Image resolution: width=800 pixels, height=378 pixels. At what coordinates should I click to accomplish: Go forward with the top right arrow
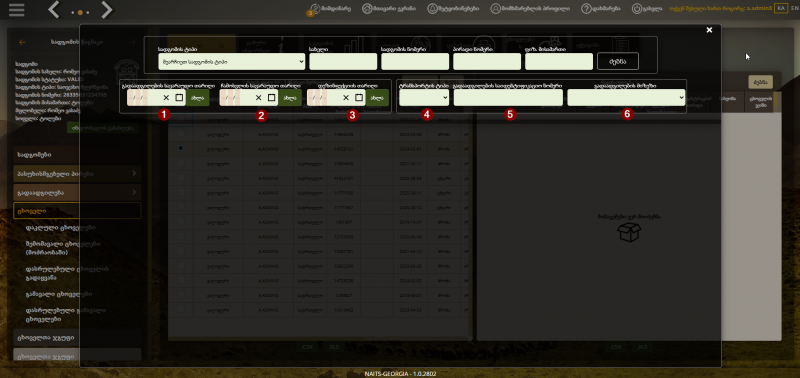[x=107, y=10]
